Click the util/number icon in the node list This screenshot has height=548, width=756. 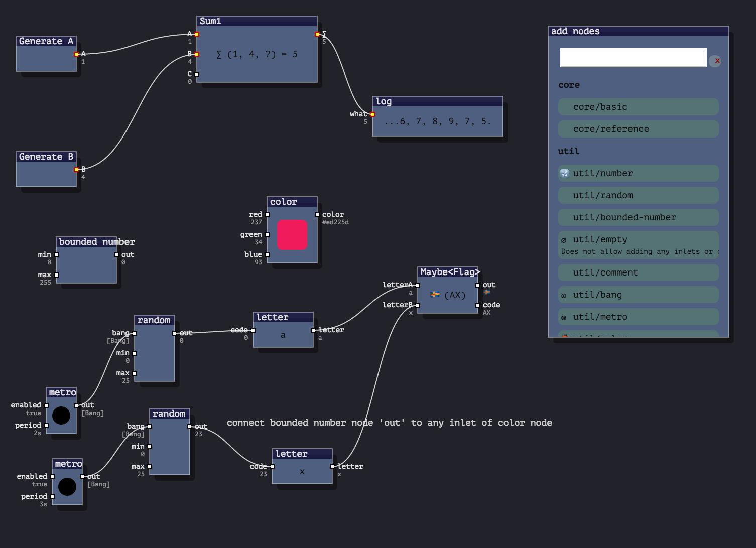[564, 173]
